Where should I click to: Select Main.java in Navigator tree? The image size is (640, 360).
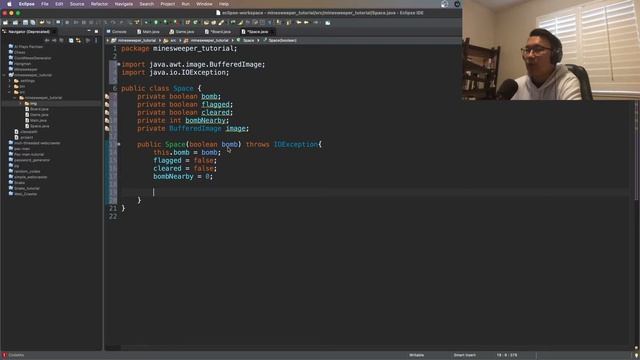pyautogui.click(x=38, y=121)
